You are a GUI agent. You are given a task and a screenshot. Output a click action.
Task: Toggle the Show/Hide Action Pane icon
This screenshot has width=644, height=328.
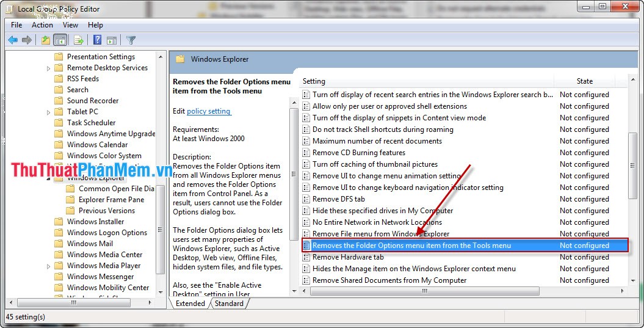coord(111,40)
